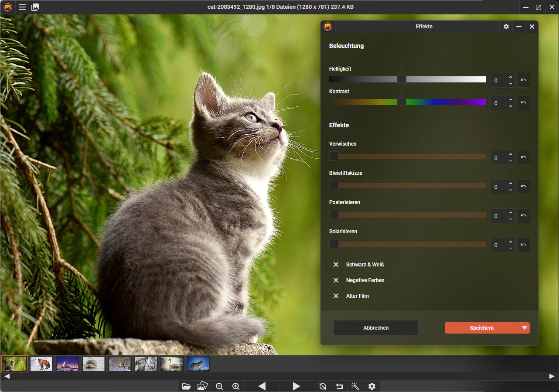Go to next image with right arrow
Screen dimensions: 559x392
[x=297, y=386]
